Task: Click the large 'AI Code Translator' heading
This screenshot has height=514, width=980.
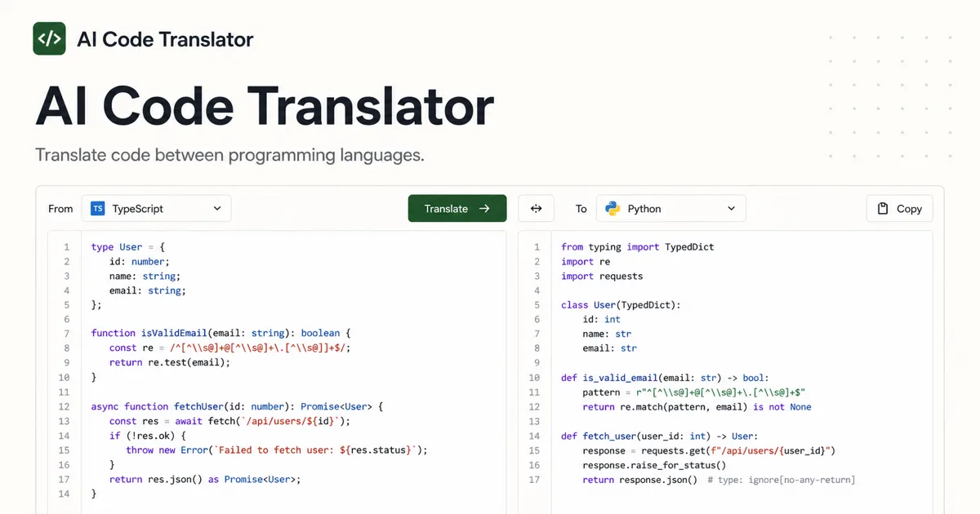Action: (x=265, y=106)
